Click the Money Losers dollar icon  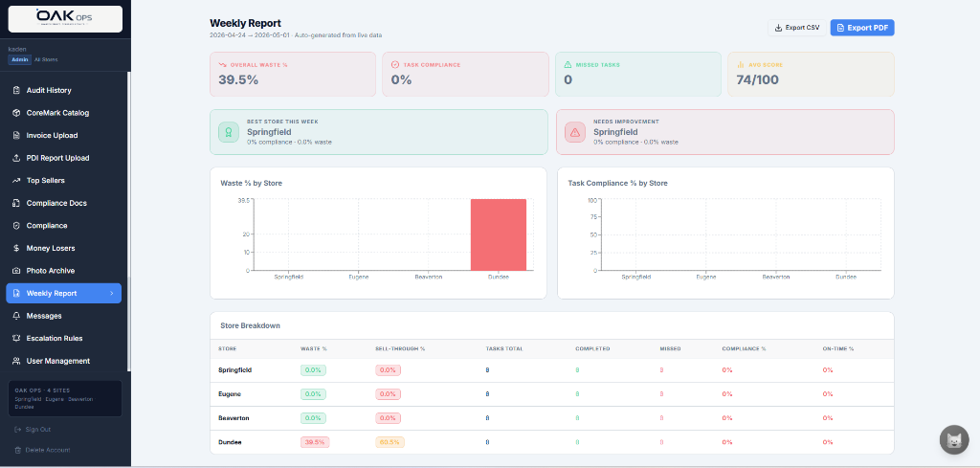16,248
